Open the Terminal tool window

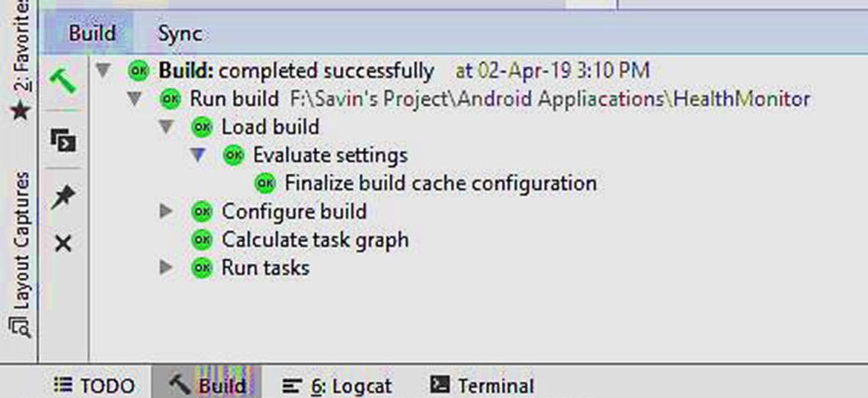482,386
